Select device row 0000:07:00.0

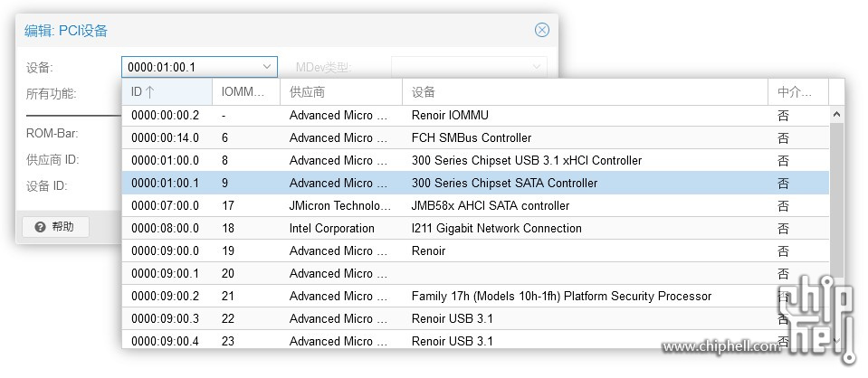(475, 206)
